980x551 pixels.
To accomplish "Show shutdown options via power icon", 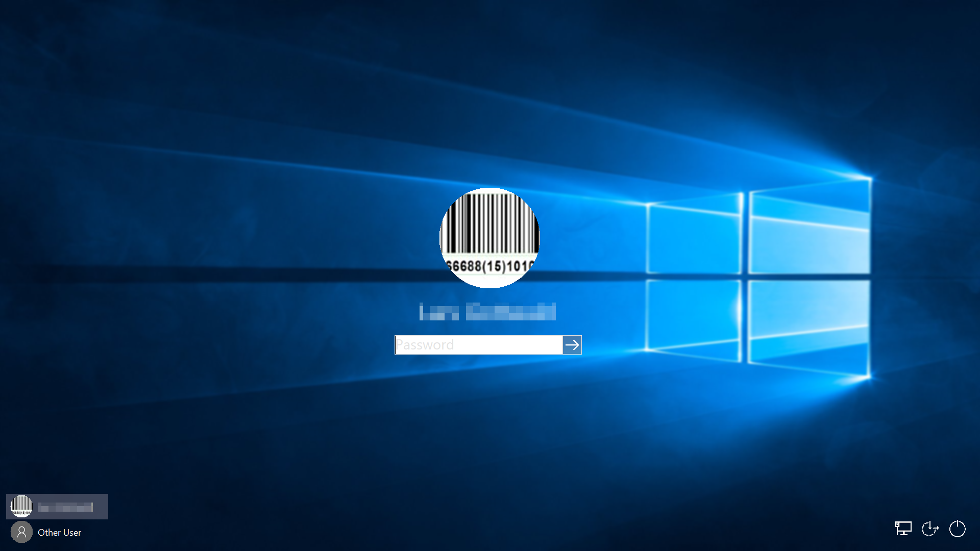I will [x=957, y=529].
